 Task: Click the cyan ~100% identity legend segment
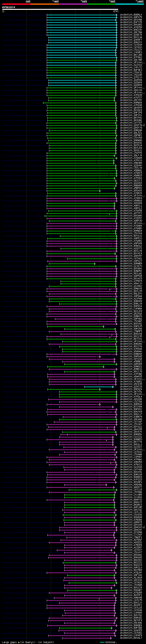pyautogui.click(x=130, y=4)
